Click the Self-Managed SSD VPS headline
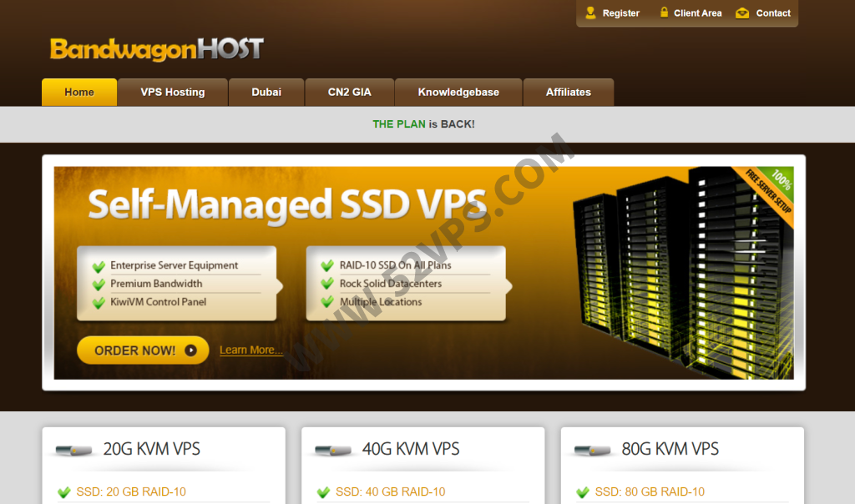855x504 pixels. point(287,204)
